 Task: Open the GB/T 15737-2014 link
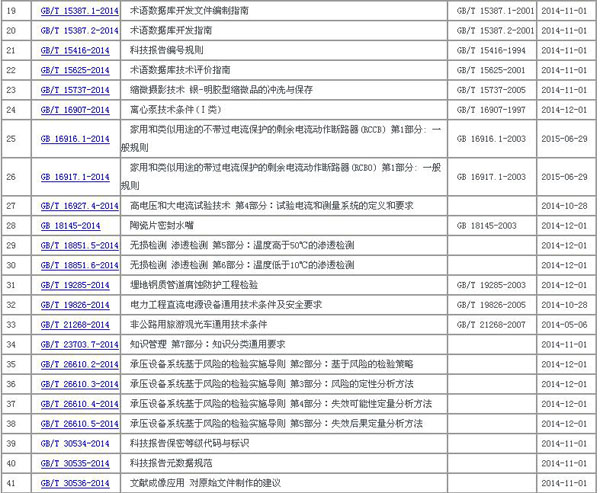[75, 90]
